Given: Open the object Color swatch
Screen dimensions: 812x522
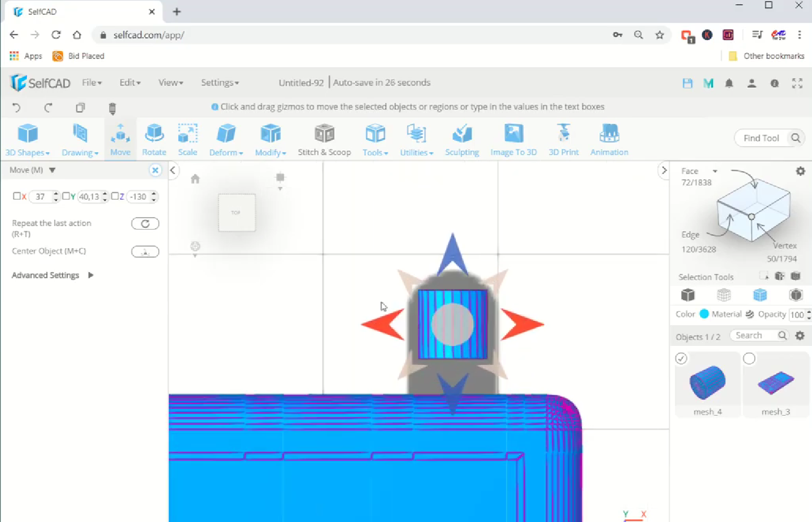Looking at the screenshot, I should 704,314.
